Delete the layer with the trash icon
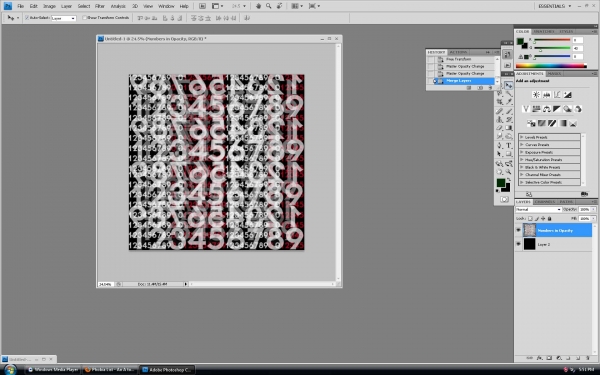Screen dimensions: 600x375 pos(588,358)
